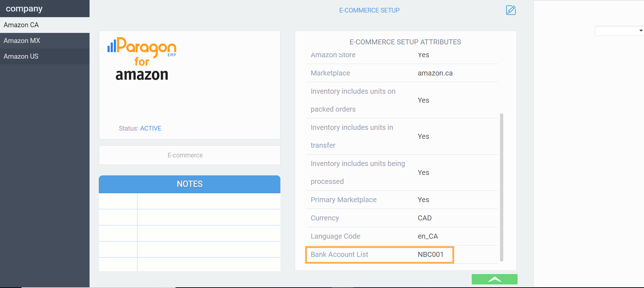The image size is (644, 288).
Task: Click the Bank Account List label
Action: [x=339, y=254]
